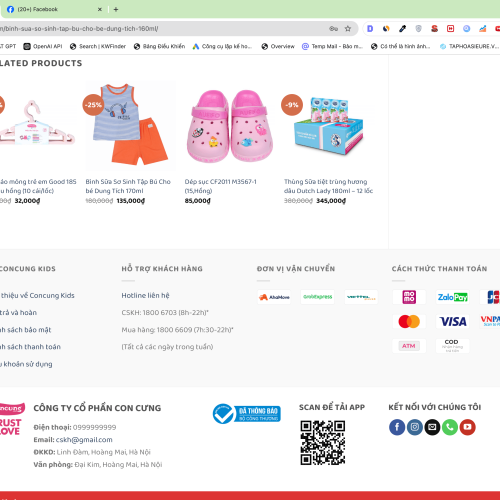Open the Concung Kids introduction link
This screenshot has width=500, height=500.
click(x=37, y=295)
